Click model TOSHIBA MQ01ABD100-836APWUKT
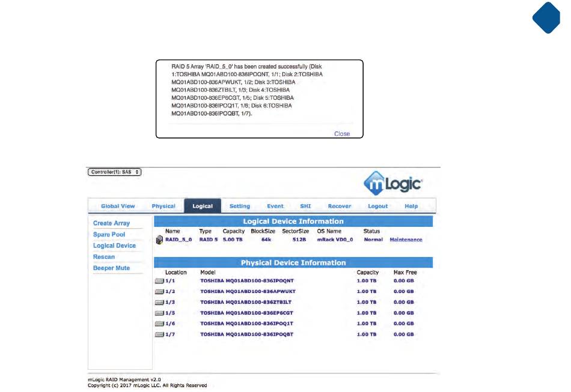Image resolution: width=571 pixels, height=392 pixels. pyautogui.click(x=248, y=292)
